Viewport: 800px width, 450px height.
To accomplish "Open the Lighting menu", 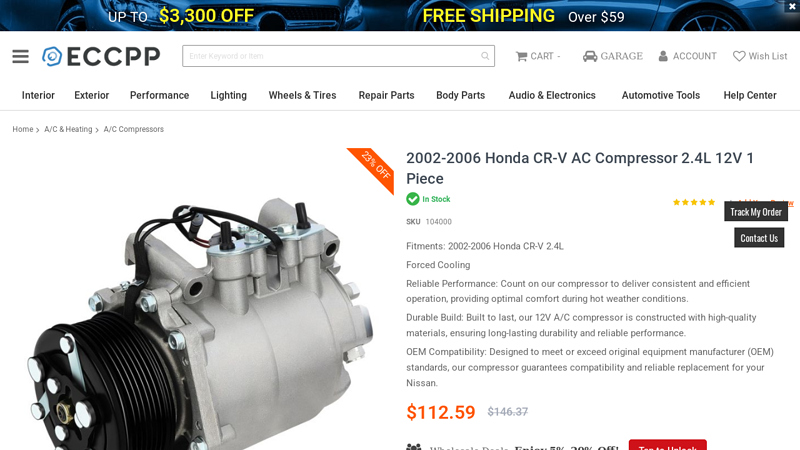I will (x=229, y=95).
